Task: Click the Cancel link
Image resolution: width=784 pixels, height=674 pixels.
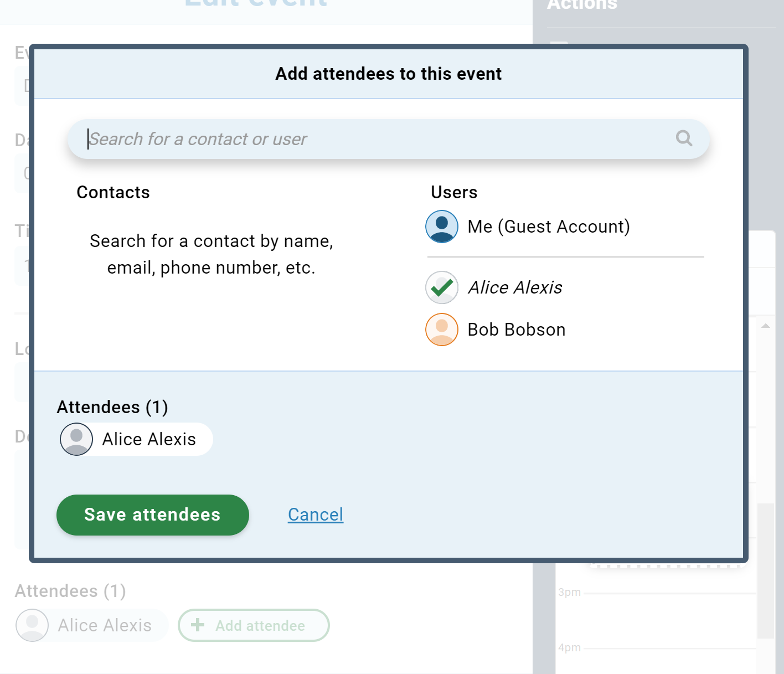Action: click(316, 514)
